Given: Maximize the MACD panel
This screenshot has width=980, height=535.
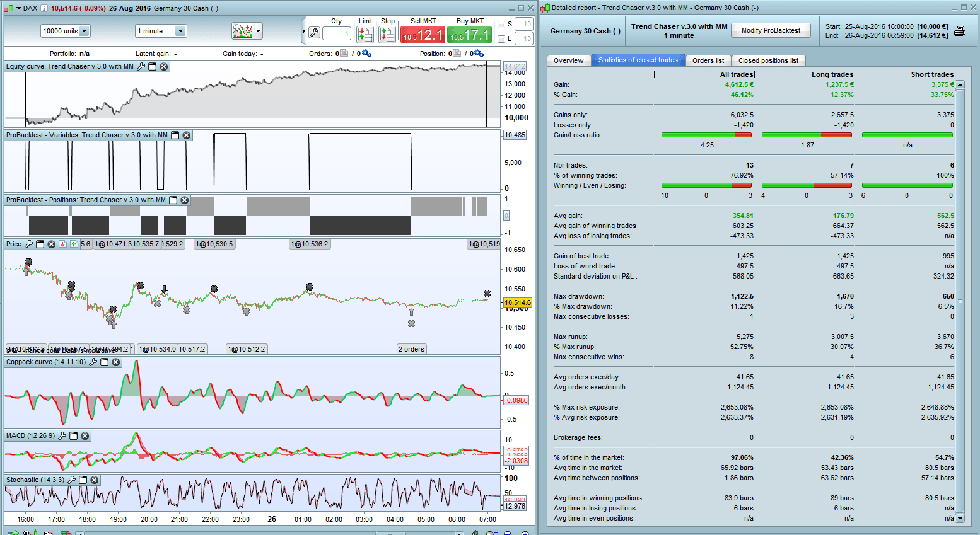Looking at the screenshot, I should [x=74, y=435].
